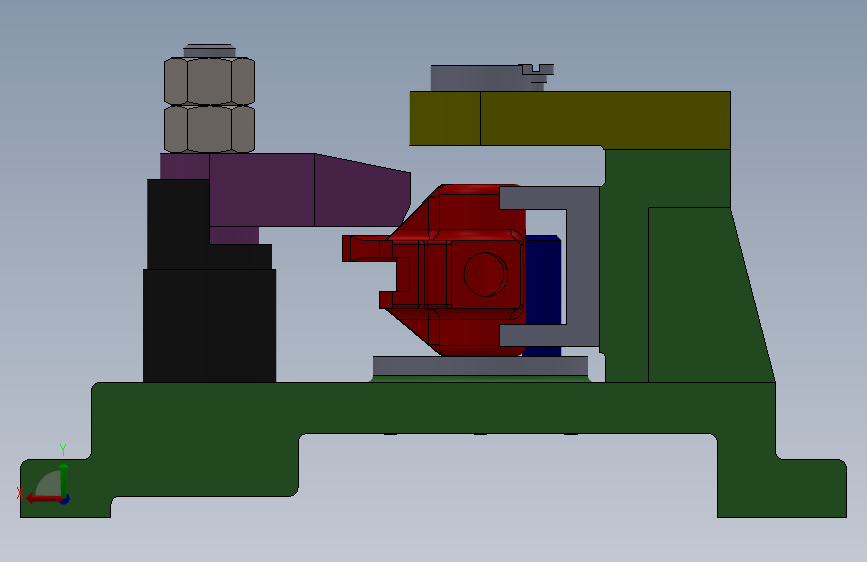Pick the slotted screw head on top
The height and width of the screenshot is (562, 867).
click(536, 69)
